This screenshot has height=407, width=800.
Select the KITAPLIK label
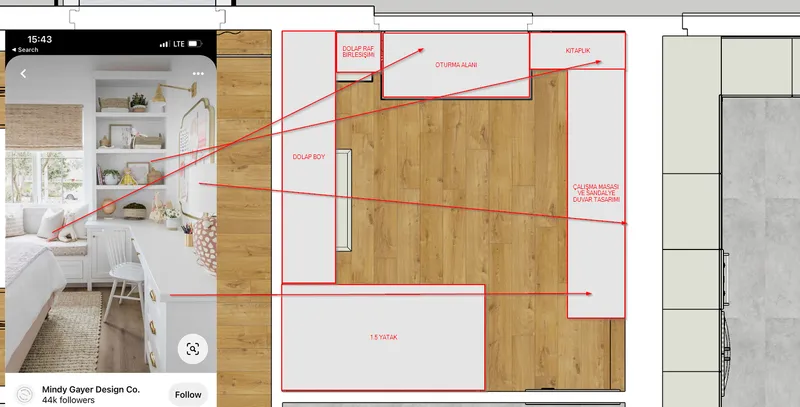pyautogui.click(x=578, y=50)
